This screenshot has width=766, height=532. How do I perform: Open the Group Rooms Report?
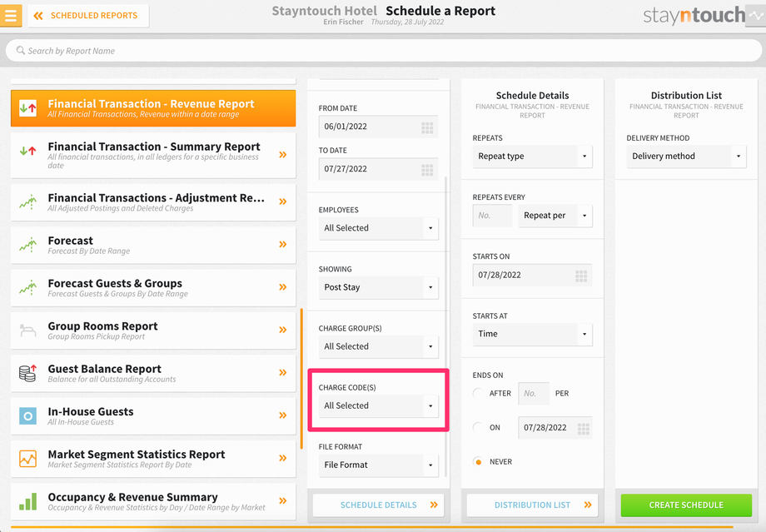[153, 331]
